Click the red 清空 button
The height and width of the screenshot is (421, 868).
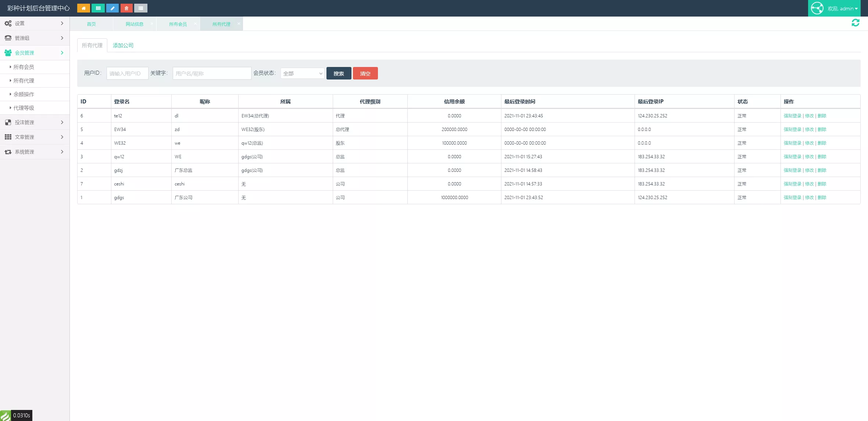pos(365,74)
